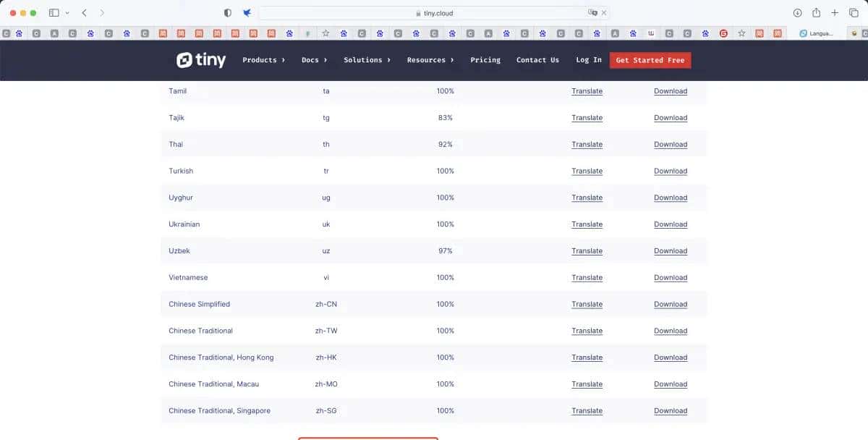Select the 92% value for Thai
Viewport: 868px width, 440px height.
446,145
